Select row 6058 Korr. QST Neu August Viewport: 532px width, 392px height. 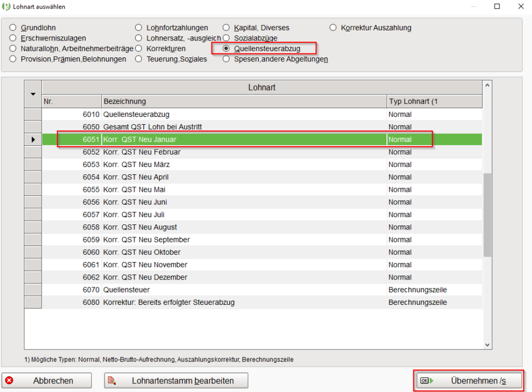point(262,227)
